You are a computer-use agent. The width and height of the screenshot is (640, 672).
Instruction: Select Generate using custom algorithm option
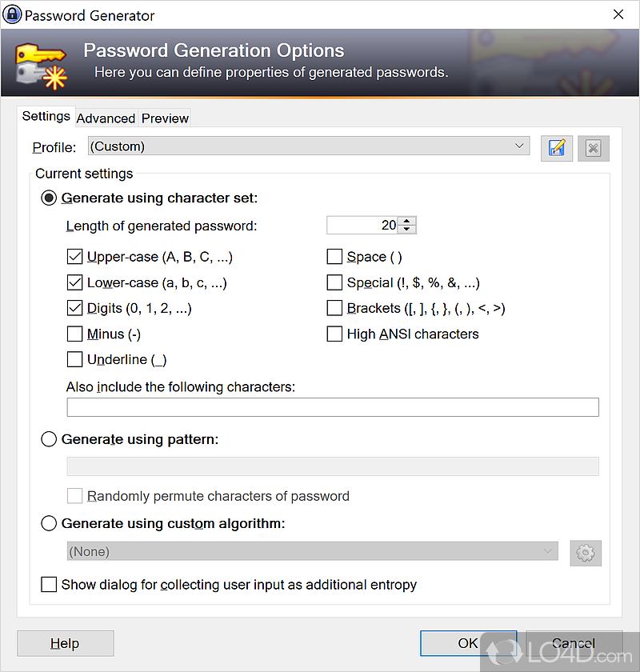point(49,524)
